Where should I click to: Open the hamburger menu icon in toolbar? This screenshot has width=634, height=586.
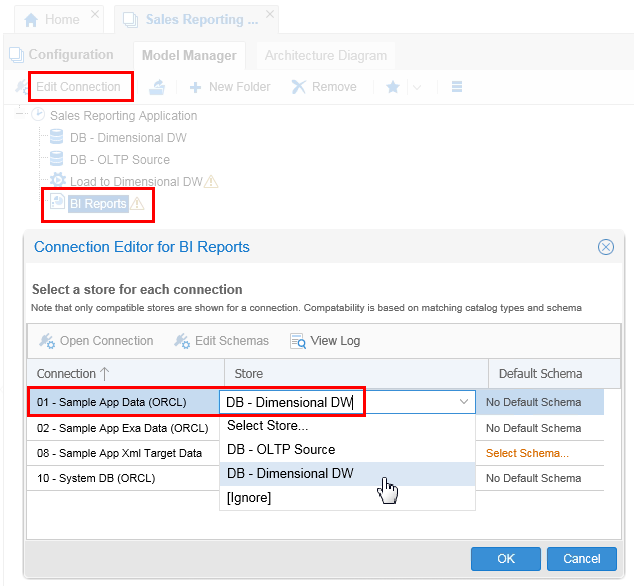(457, 87)
